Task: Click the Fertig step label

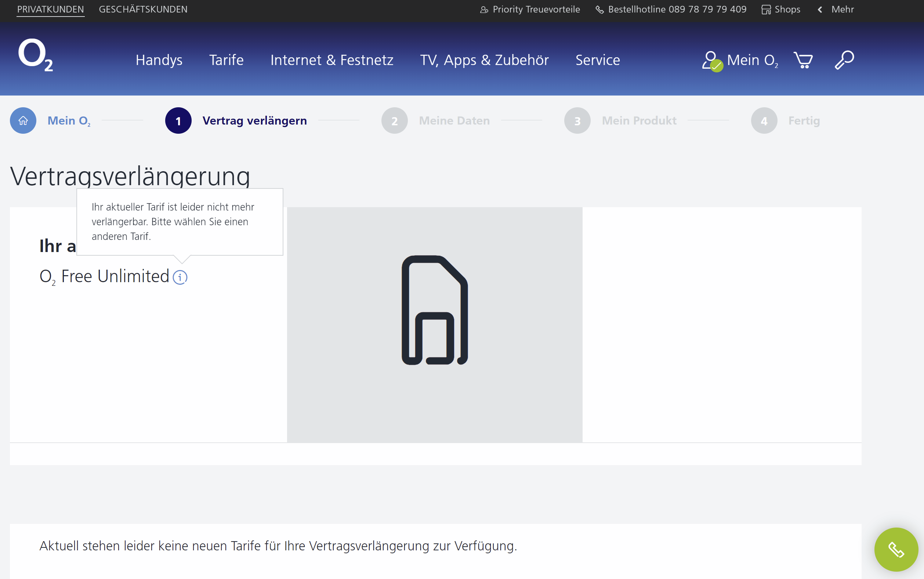Action: (804, 121)
